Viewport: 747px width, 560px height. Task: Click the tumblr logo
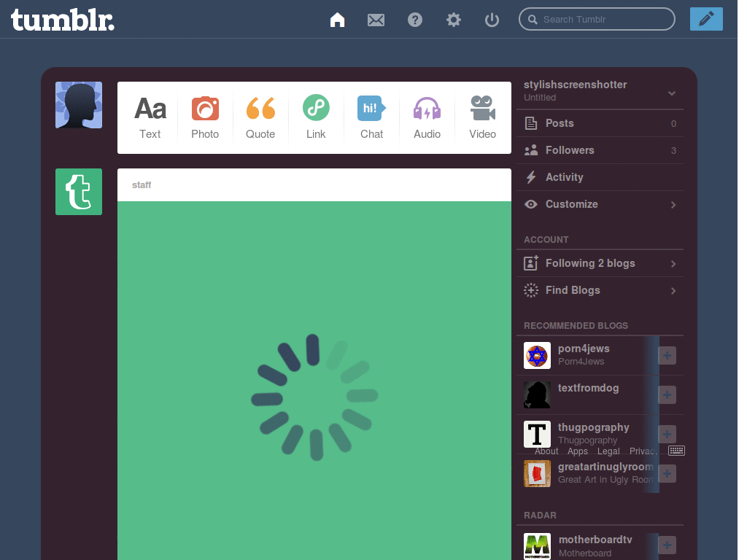coord(63,20)
